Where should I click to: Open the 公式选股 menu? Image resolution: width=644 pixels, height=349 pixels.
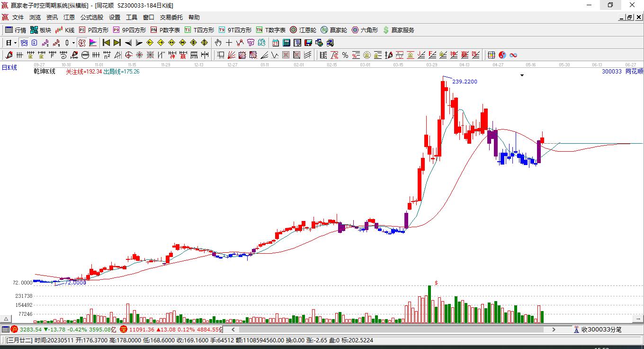point(91,17)
